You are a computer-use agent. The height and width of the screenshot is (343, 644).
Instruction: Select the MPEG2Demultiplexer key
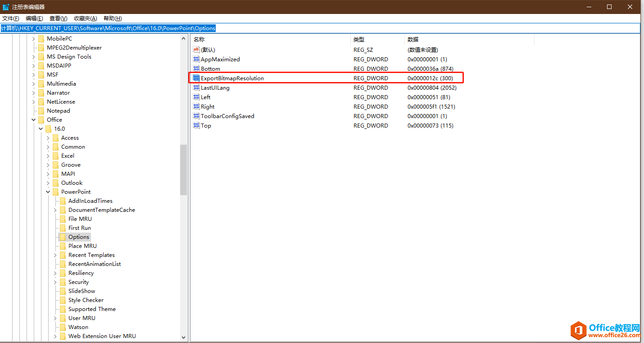click(74, 47)
